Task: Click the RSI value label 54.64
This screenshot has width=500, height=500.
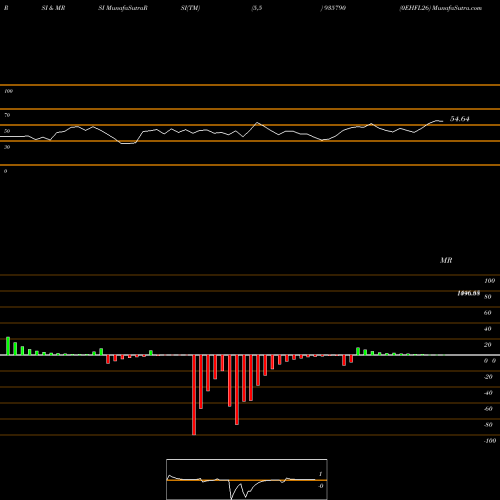Action: click(x=460, y=119)
